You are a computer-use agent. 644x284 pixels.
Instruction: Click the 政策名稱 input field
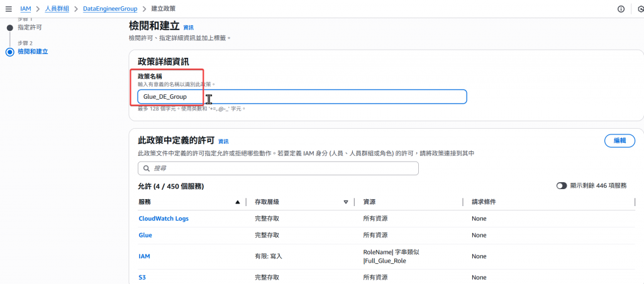(302, 96)
